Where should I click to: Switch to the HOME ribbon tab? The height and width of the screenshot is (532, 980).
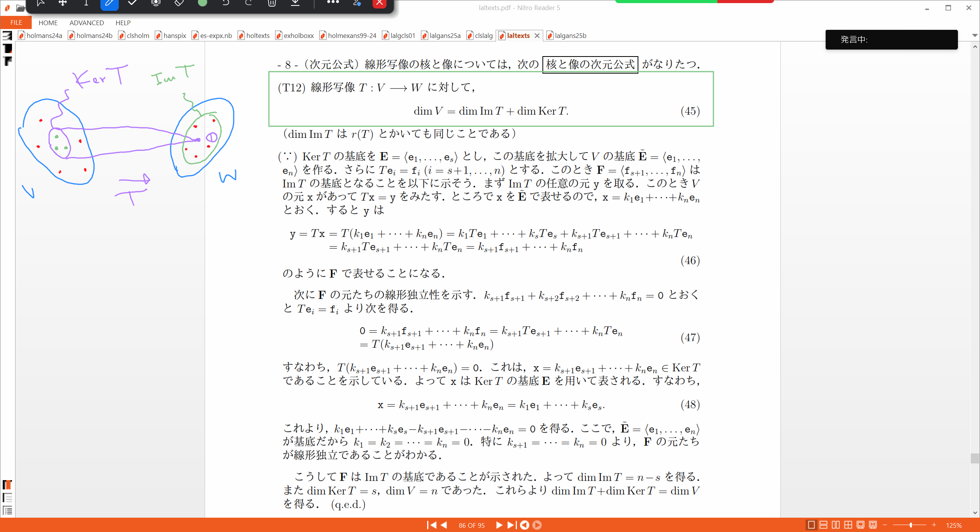(48, 23)
